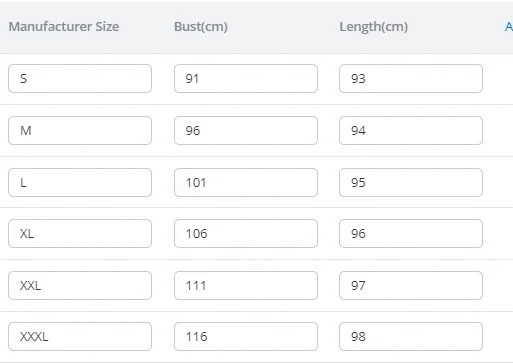Edit the length field showing 93

(411, 79)
